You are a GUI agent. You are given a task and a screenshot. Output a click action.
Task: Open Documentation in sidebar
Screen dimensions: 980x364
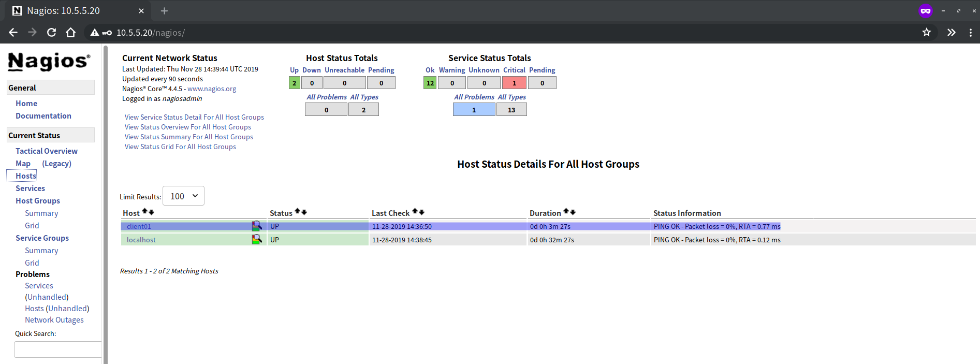coord(43,116)
